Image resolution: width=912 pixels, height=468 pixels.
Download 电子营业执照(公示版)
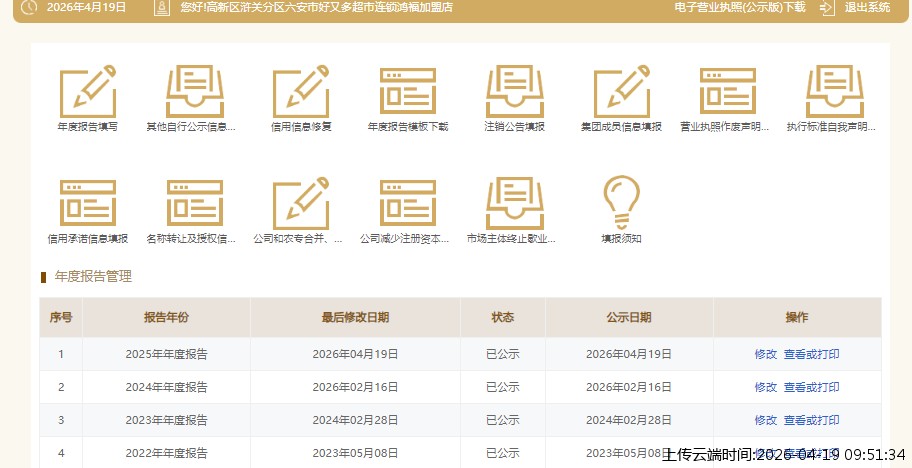pos(739,7)
